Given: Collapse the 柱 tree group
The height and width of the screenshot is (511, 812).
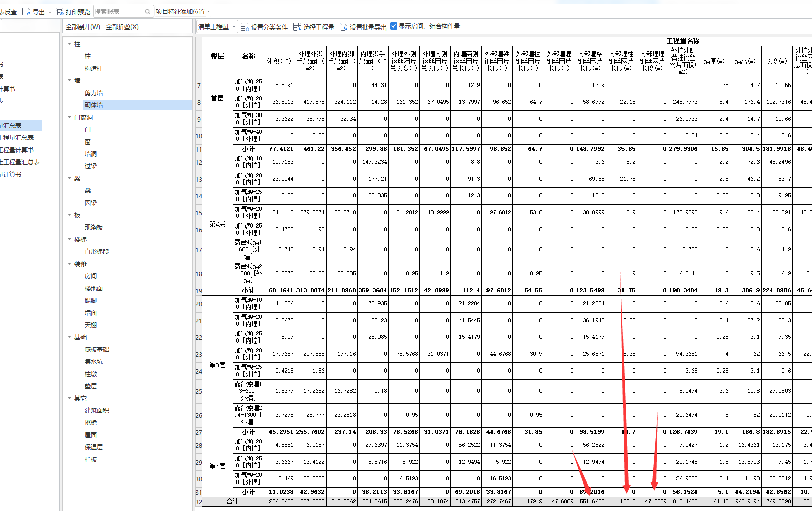Looking at the screenshot, I should pos(70,44).
